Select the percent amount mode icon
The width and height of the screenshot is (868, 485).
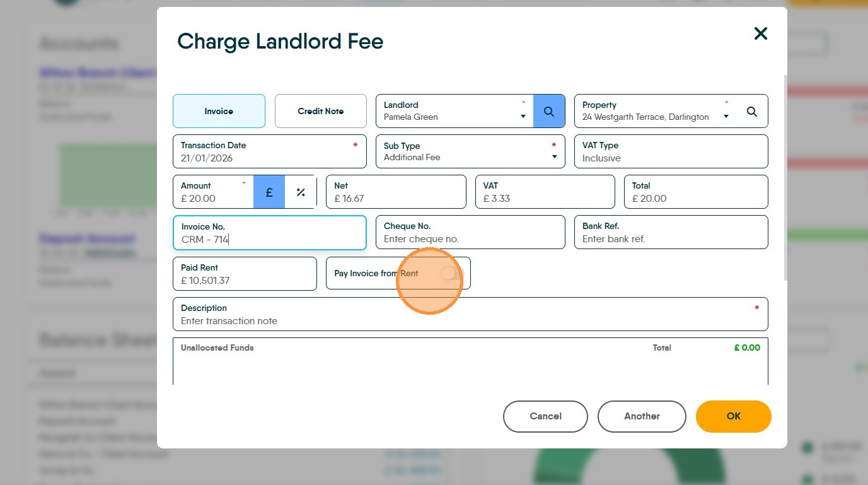[301, 192]
